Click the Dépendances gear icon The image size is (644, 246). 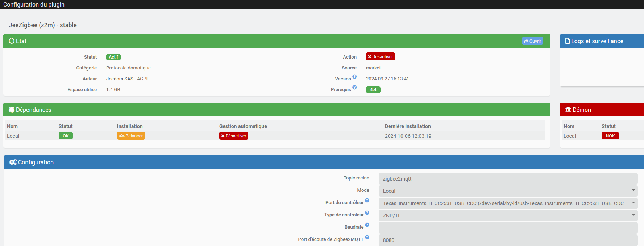pyautogui.click(x=12, y=110)
